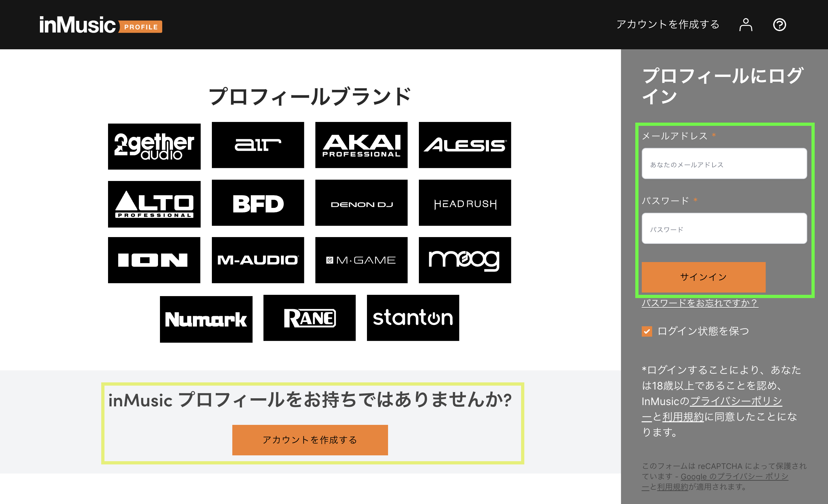The image size is (828, 504).
Task: Click the Rane brand logo
Action: [x=309, y=318]
